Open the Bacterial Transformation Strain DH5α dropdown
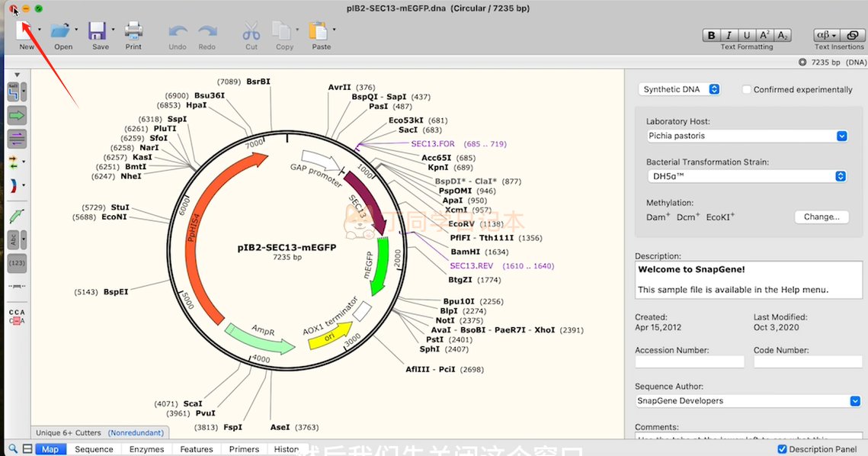The width and height of the screenshot is (868, 456). click(746, 176)
